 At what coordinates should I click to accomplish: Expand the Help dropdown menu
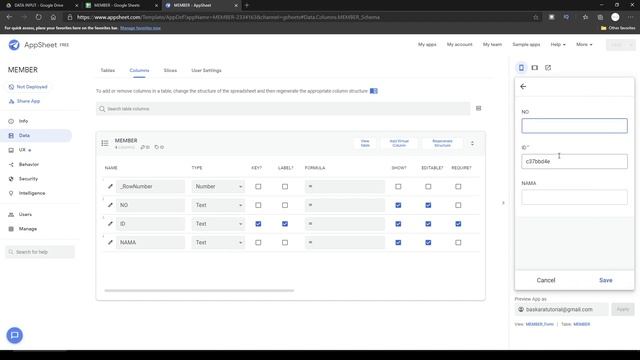pos(558,44)
